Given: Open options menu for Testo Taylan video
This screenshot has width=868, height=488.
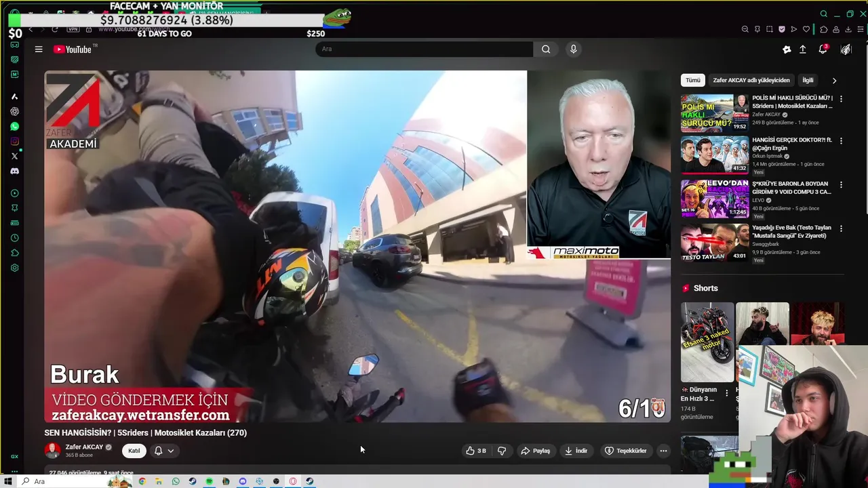Looking at the screenshot, I should pos(841,228).
